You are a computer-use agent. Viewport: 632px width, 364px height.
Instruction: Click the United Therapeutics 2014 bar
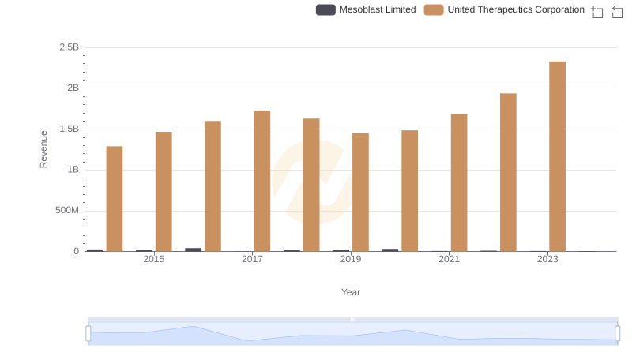pos(115,199)
